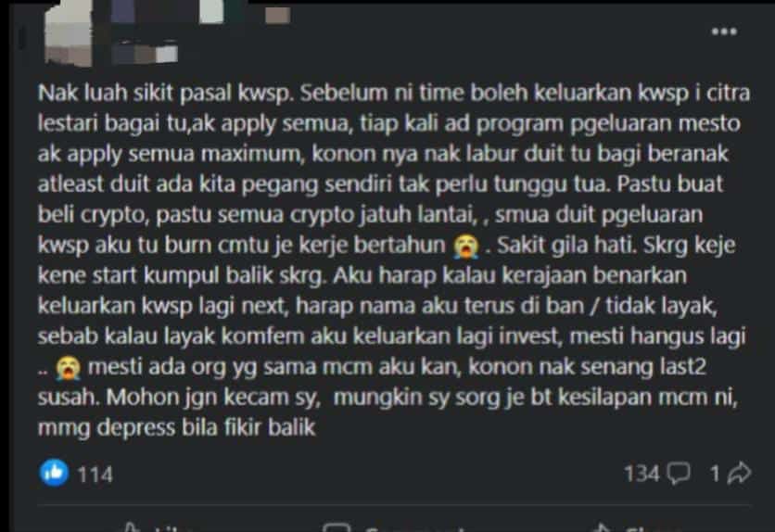
Task: Open the poster's blurred profile picture
Action: (69, 33)
